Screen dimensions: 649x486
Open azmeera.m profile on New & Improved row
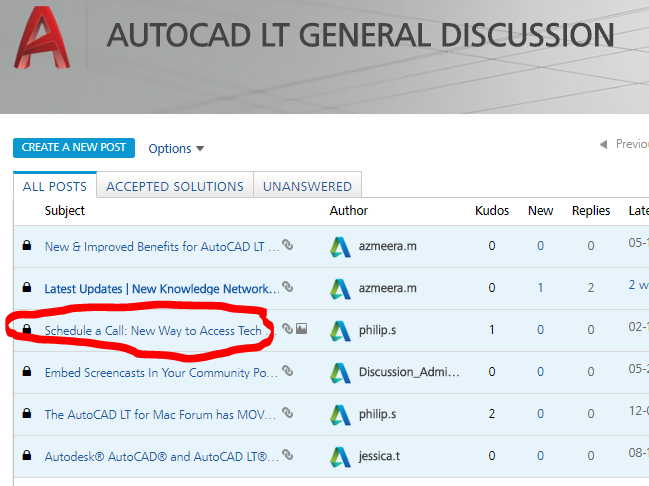coord(387,246)
